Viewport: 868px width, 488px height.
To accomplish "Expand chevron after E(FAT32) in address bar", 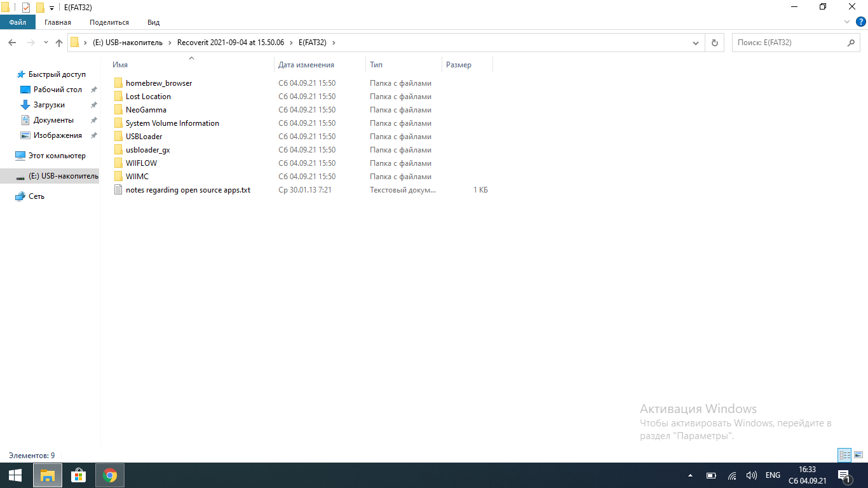I will [334, 43].
